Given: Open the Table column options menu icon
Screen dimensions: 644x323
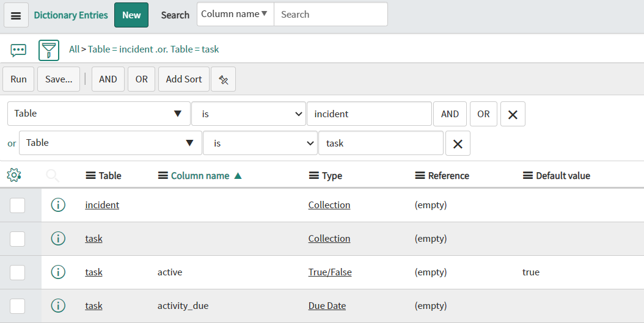Looking at the screenshot, I should [90, 176].
